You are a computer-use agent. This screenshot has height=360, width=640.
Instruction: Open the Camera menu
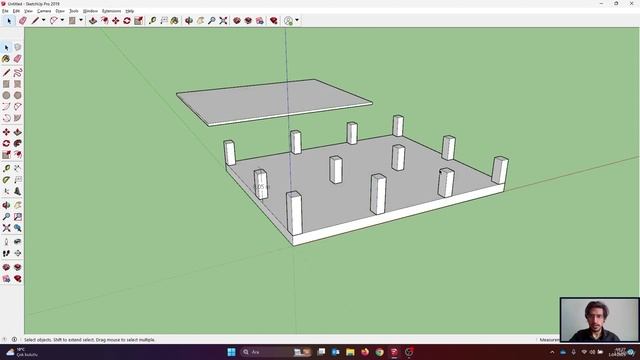tap(44, 11)
